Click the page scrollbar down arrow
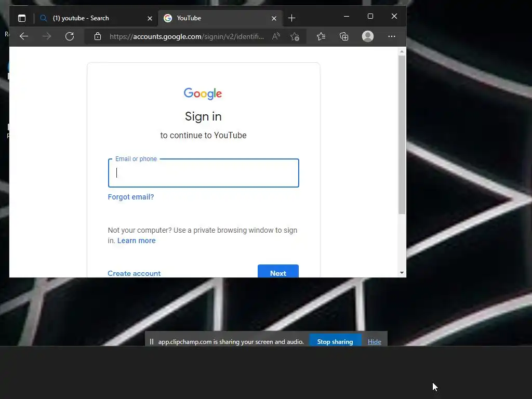Image resolution: width=532 pixels, height=399 pixels. (x=402, y=273)
